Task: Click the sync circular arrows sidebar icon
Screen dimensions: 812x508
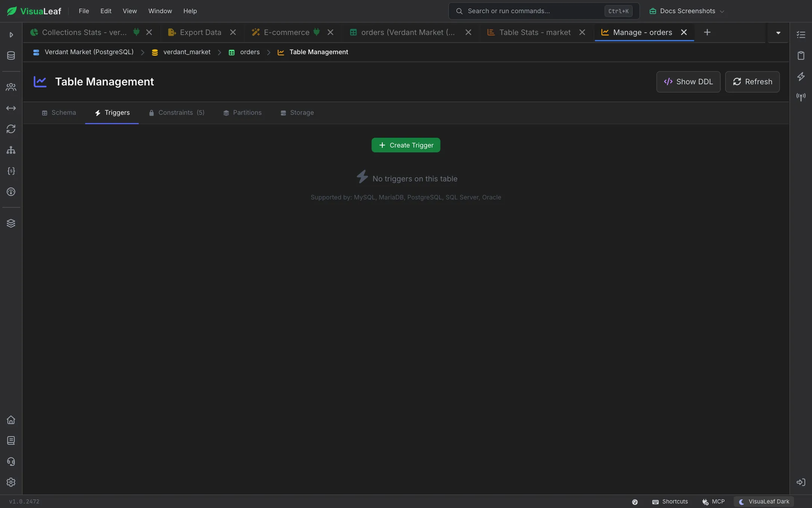Action: (x=11, y=129)
